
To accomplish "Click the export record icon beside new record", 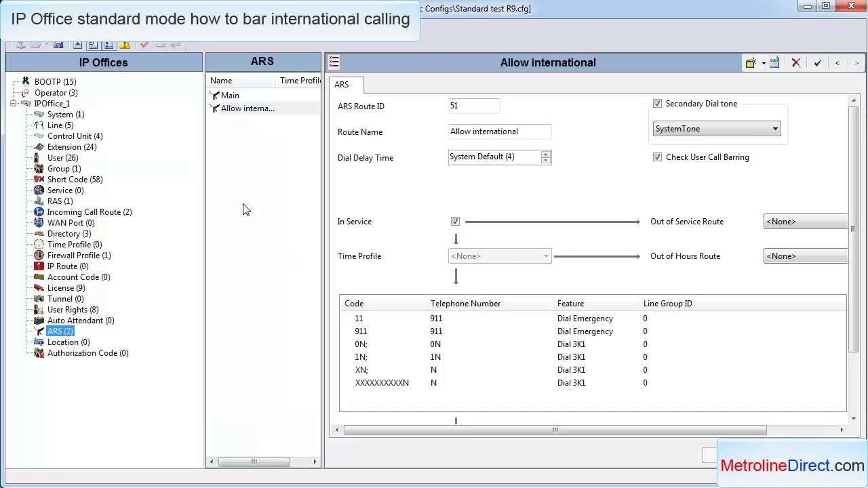I will tap(774, 62).
